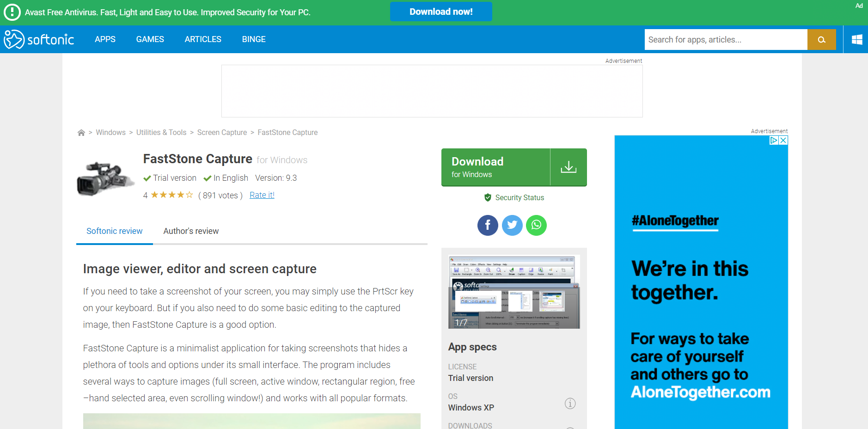Focus the search apps input field
This screenshot has width=868, height=429.
pos(726,39)
